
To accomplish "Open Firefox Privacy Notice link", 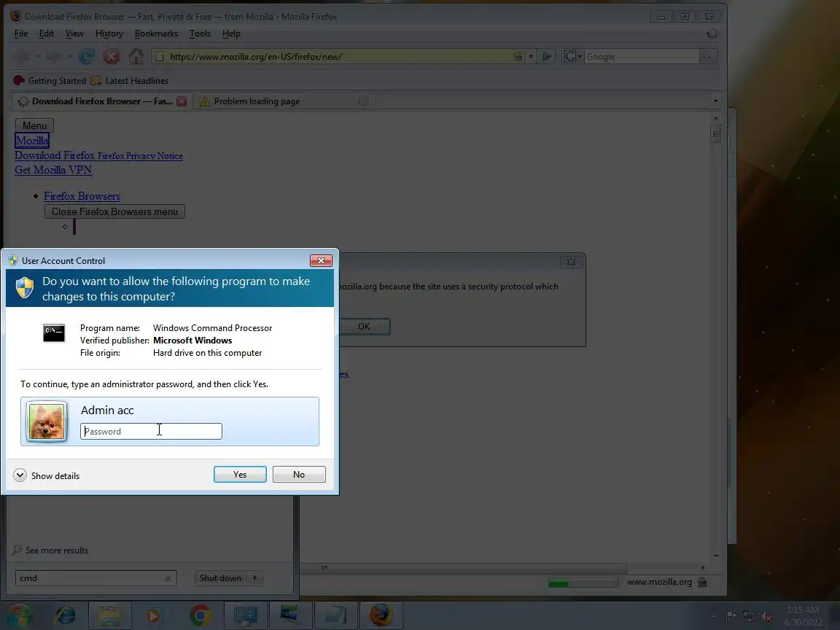I will [140, 156].
